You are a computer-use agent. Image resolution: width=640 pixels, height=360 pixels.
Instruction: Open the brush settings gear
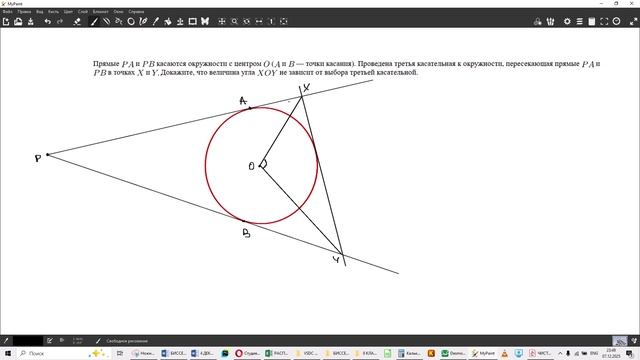(567, 21)
